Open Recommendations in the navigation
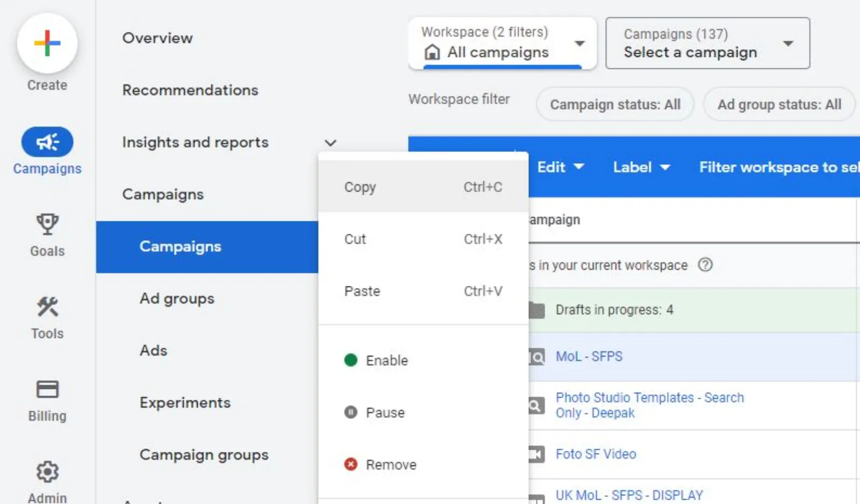 pyautogui.click(x=190, y=90)
